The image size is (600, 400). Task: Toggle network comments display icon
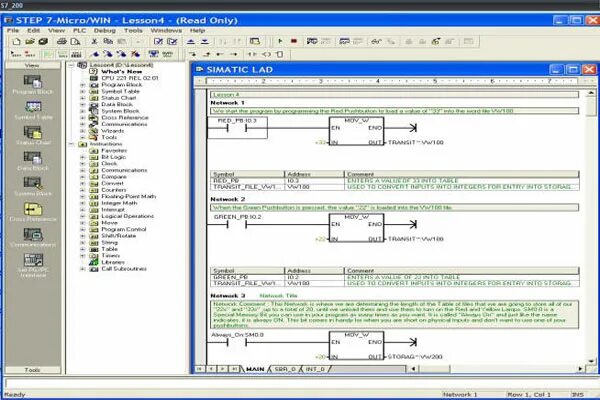(62, 54)
